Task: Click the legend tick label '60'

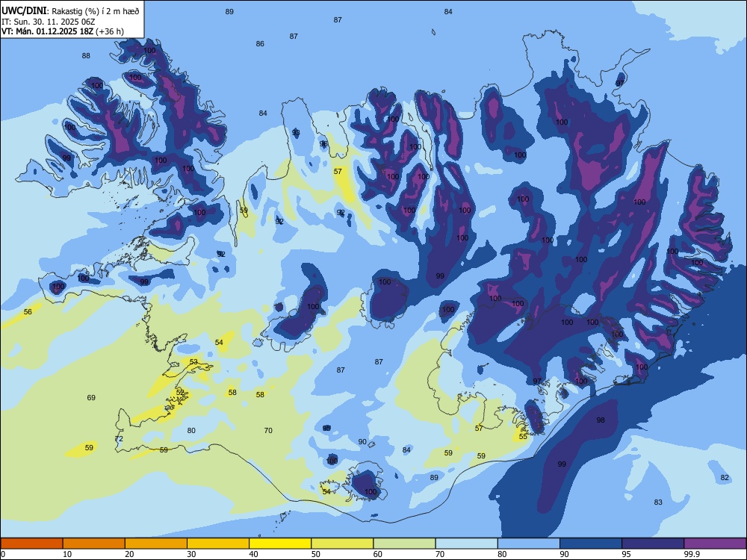Action: coord(378,554)
